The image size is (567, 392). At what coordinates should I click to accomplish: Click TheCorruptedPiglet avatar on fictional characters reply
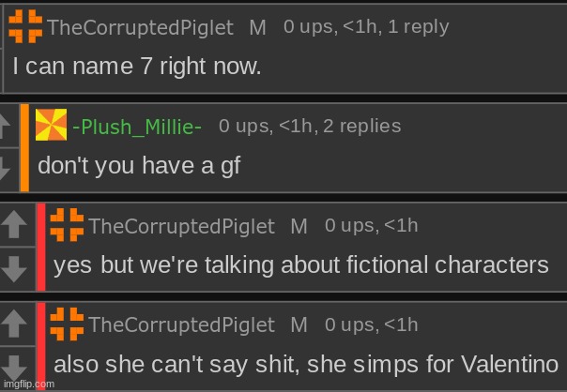(x=67, y=225)
